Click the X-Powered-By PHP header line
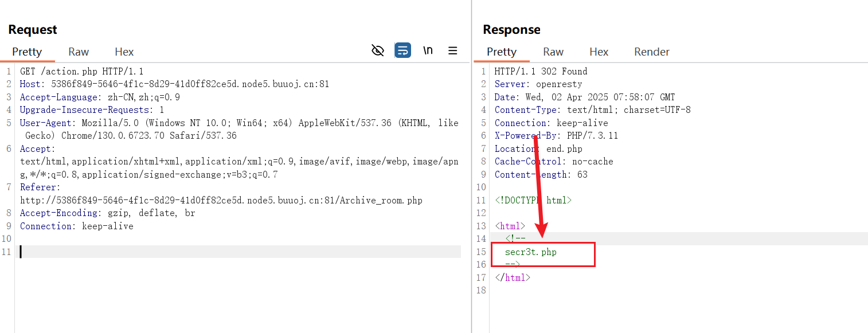Viewport: 868px width, 333px height. click(556, 136)
